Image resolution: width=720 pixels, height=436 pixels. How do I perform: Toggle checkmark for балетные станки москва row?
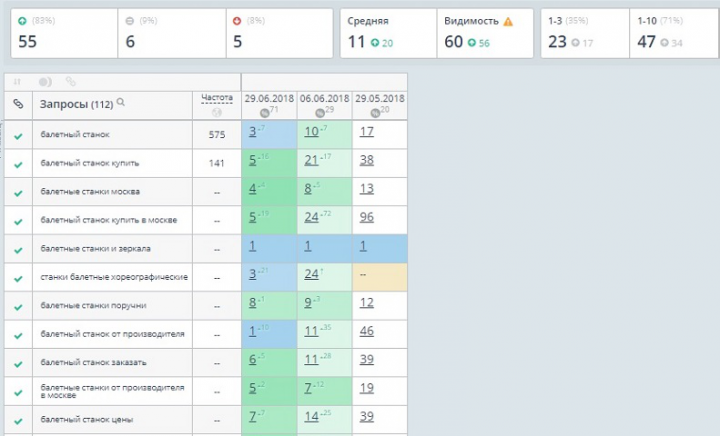coord(18,193)
